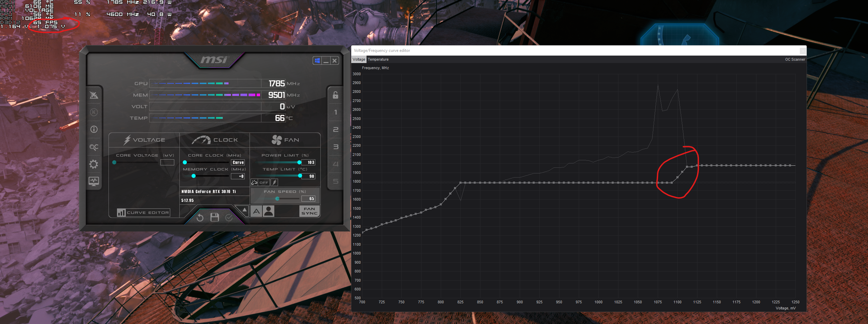Click the Voltage section lightning icon
This screenshot has height=324, width=868.
click(x=127, y=140)
